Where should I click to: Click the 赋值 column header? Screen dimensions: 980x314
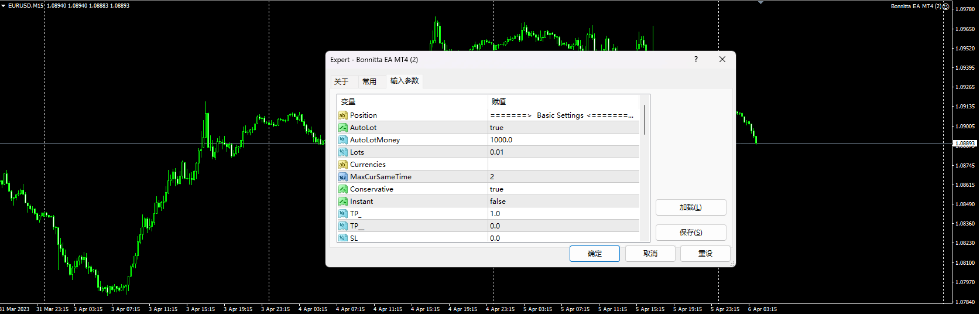[563, 102]
